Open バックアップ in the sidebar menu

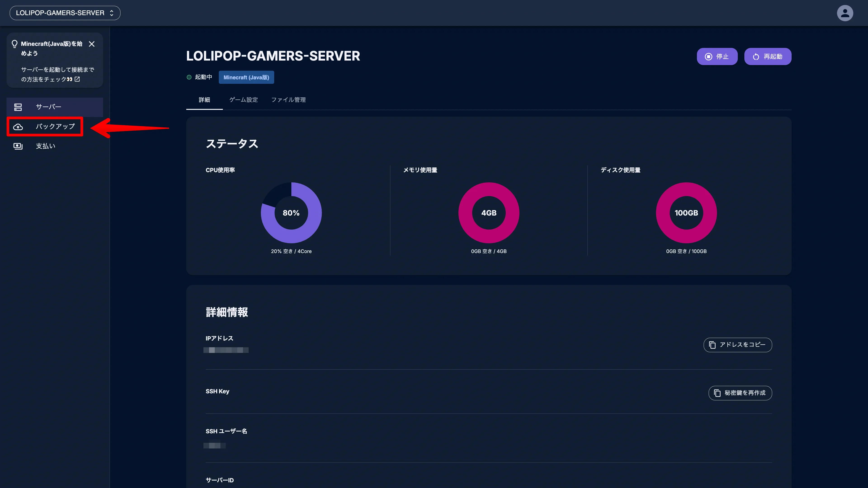tap(55, 127)
